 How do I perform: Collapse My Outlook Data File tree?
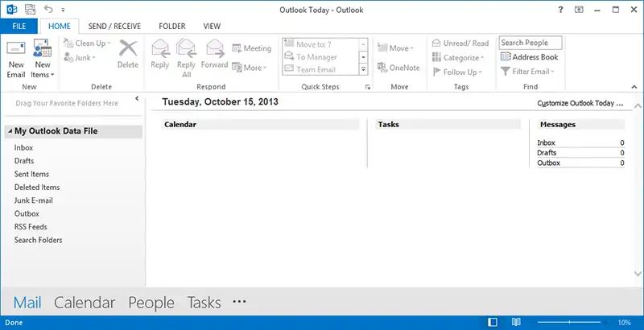tap(10, 131)
